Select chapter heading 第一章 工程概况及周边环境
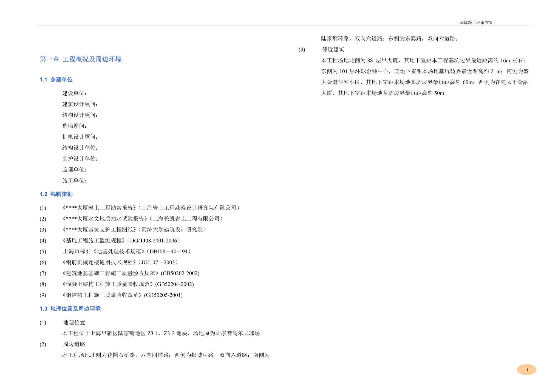This screenshot has width=555, height=392. (x=81, y=59)
